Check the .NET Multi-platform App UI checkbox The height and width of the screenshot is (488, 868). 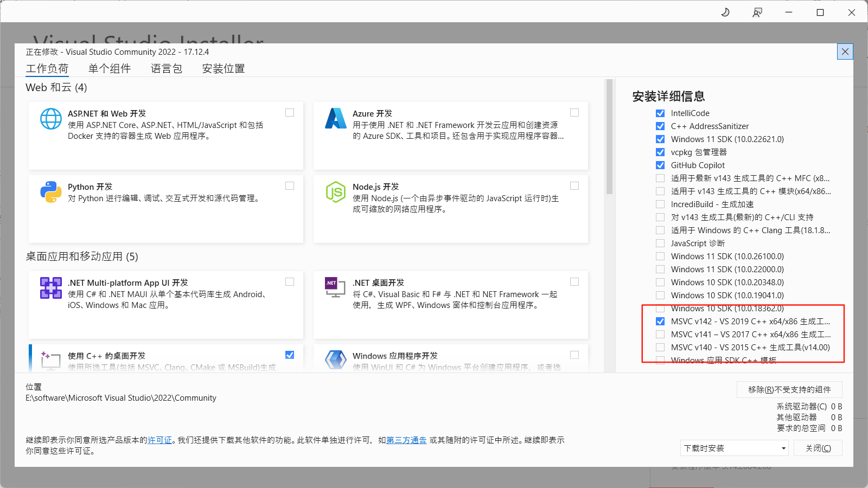click(x=290, y=282)
